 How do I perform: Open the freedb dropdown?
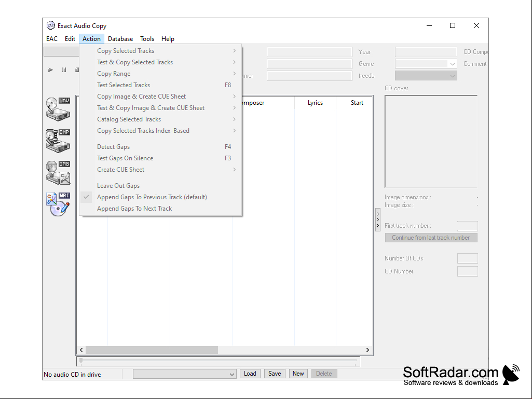452,76
